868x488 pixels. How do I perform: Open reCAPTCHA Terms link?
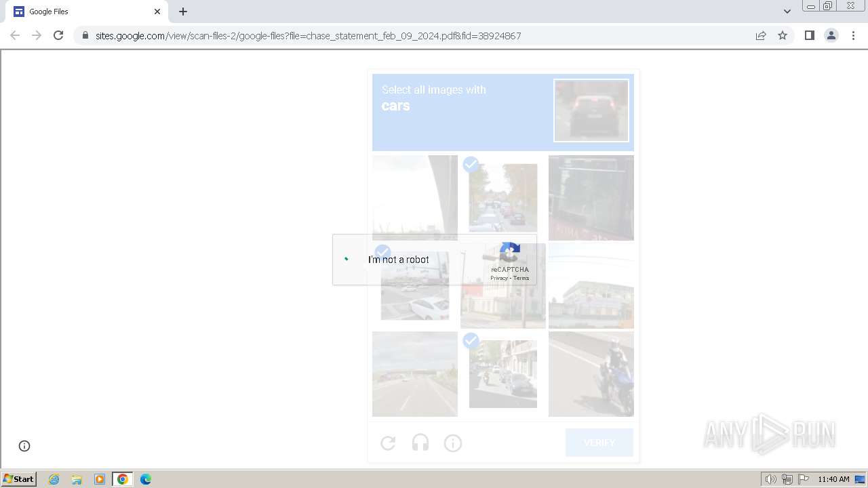tap(521, 278)
